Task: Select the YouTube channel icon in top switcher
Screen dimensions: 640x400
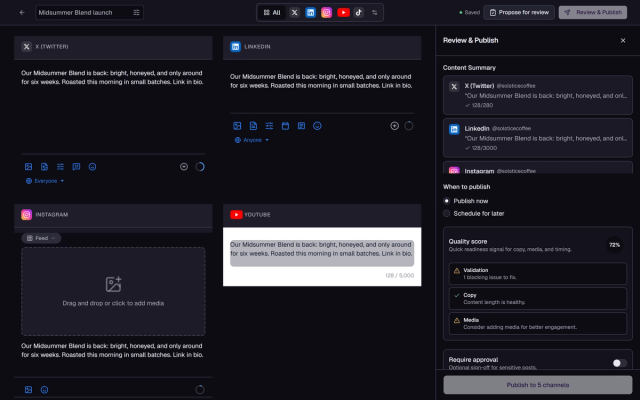Action: coord(343,13)
